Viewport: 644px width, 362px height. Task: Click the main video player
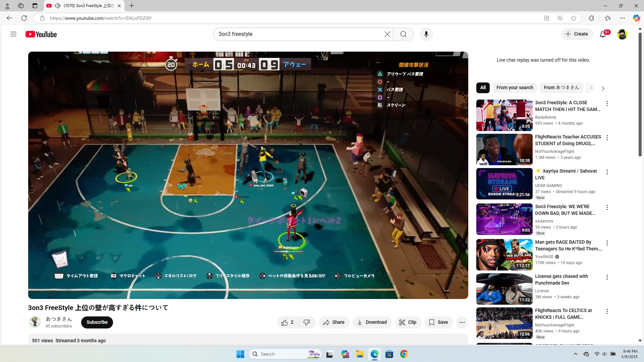pos(248,175)
